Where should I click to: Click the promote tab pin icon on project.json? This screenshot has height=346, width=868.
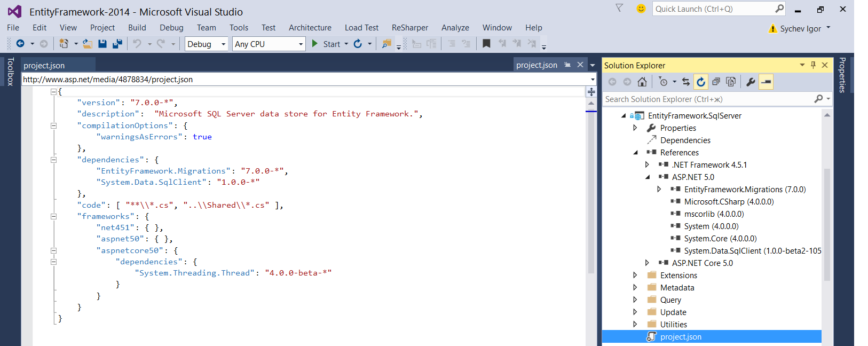click(567, 65)
